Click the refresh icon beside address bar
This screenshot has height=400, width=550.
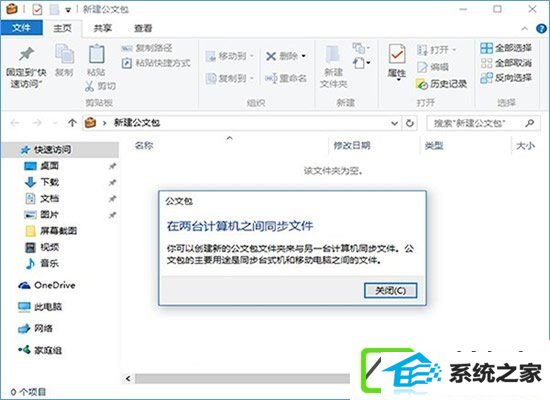click(410, 123)
